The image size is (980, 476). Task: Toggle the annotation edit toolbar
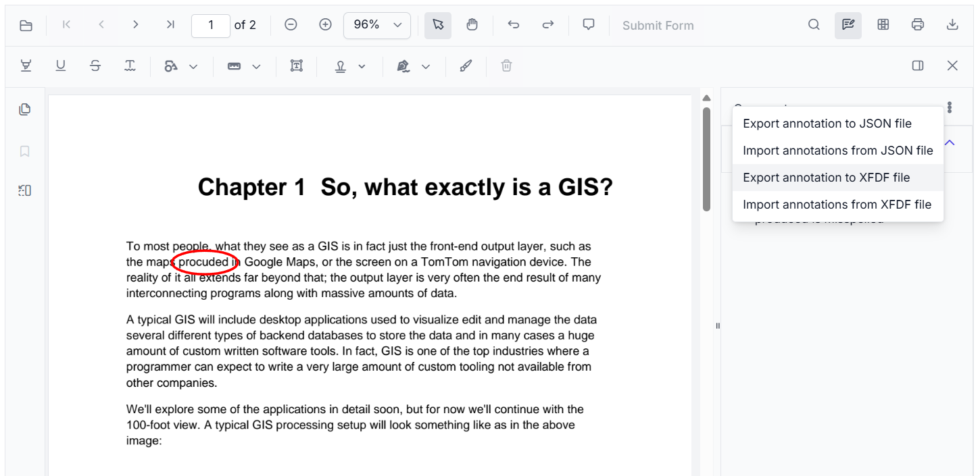[848, 25]
